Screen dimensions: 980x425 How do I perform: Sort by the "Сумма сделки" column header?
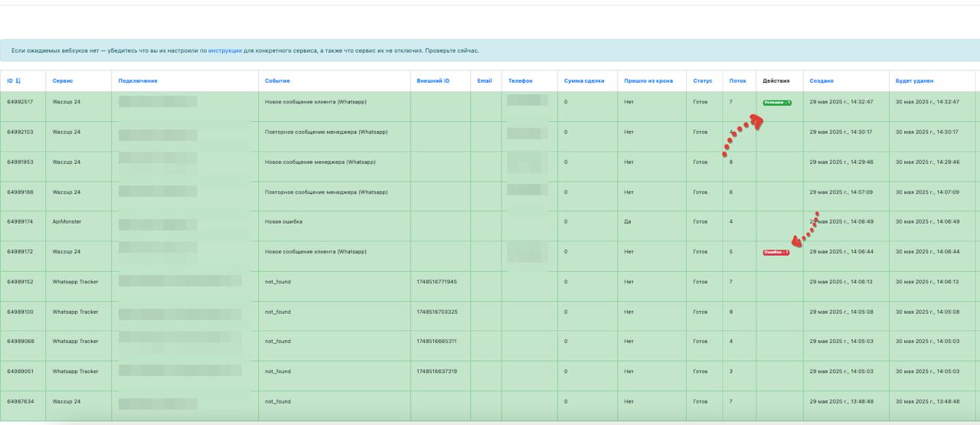[x=583, y=81]
